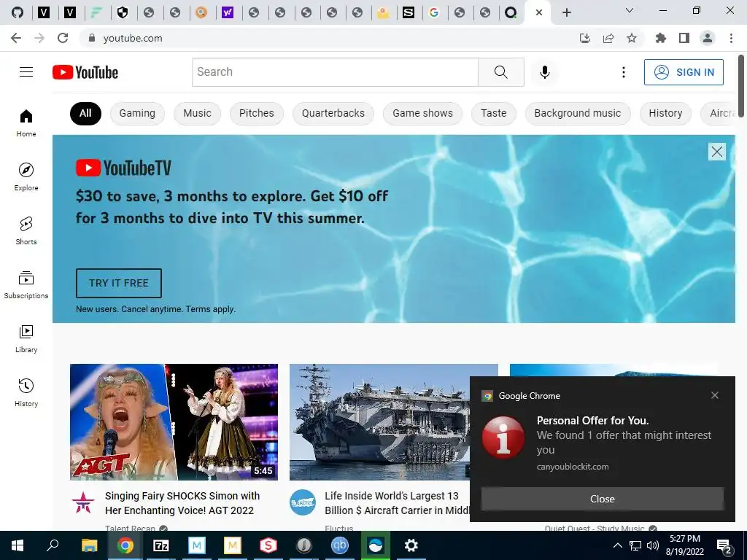Open the taskbar clock showing 5:27 PM
This screenshot has width=747, height=560.
[x=684, y=545]
